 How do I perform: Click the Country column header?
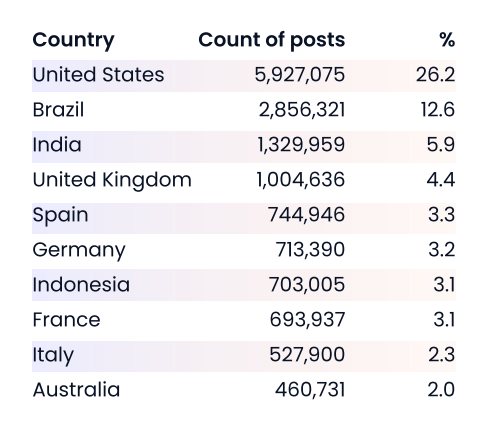click(73, 40)
